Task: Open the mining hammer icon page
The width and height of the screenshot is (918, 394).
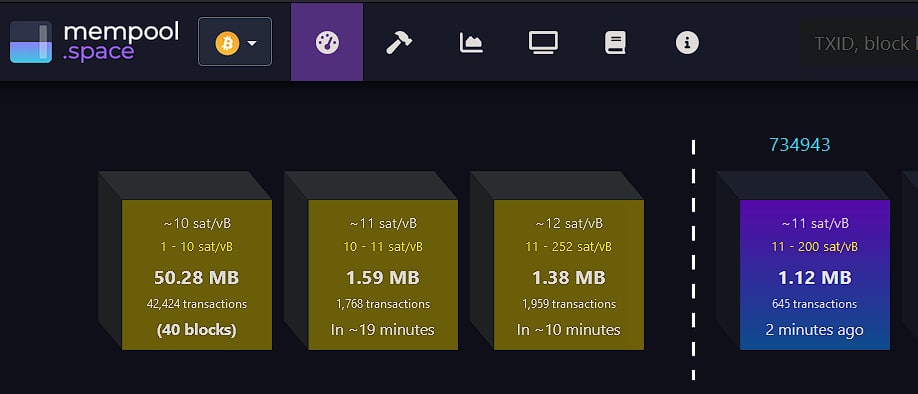Action: click(399, 43)
